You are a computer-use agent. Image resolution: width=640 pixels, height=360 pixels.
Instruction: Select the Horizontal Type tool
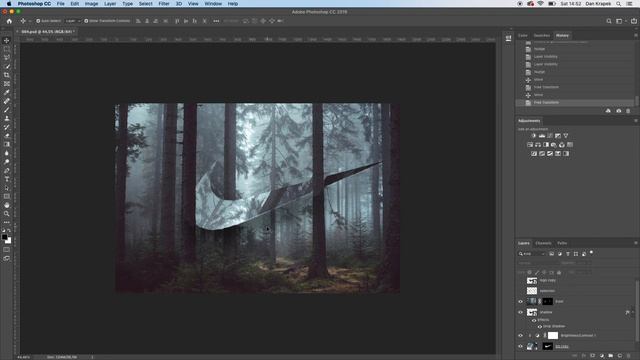7,179
